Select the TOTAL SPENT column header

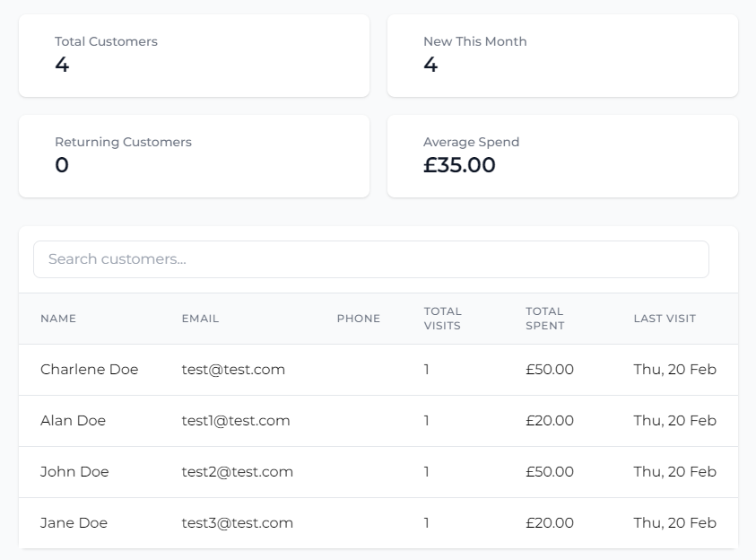click(545, 319)
